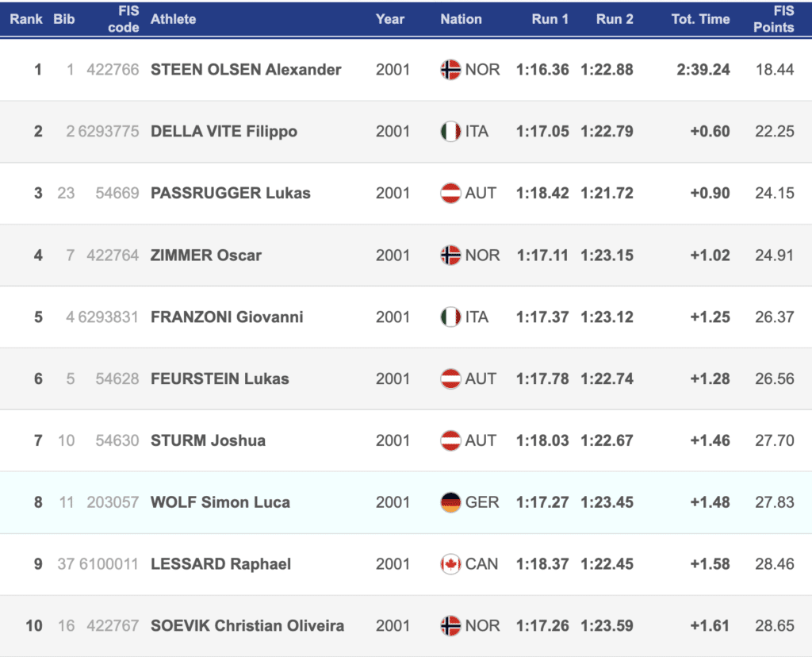Click Austria flag icon for PASSRUGGER Lukas
The height and width of the screenshot is (657, 812).
[x=450, y=194]
